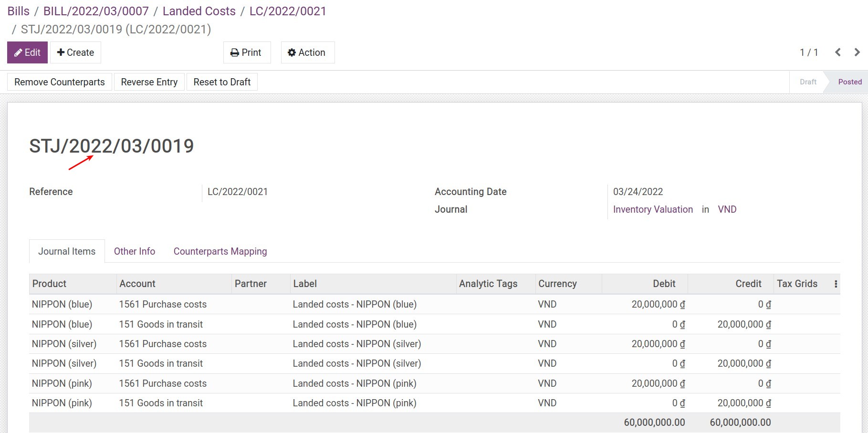Navigate to next record with right chevron
868x433 pixels.
857,52
